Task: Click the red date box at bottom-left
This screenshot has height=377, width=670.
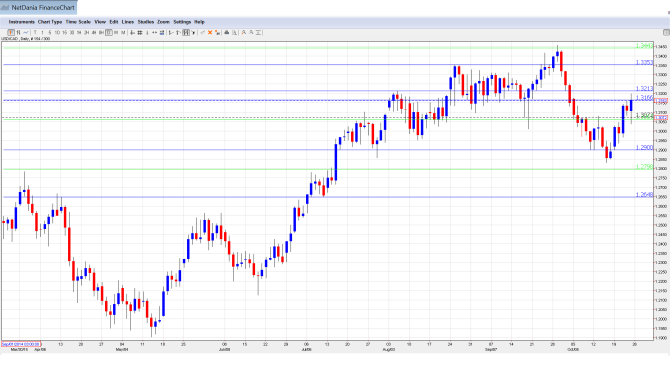Action: point(21,344)
